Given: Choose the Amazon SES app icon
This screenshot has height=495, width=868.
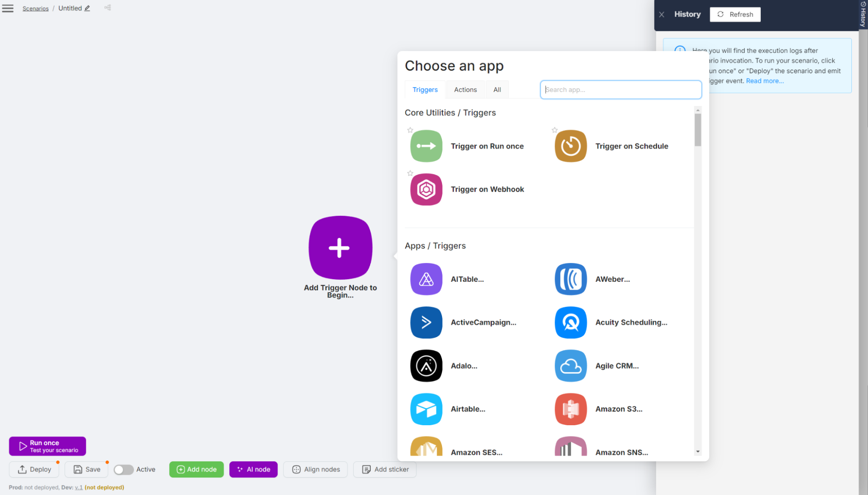Looking at the screenshot, I should tap(426, 447).
